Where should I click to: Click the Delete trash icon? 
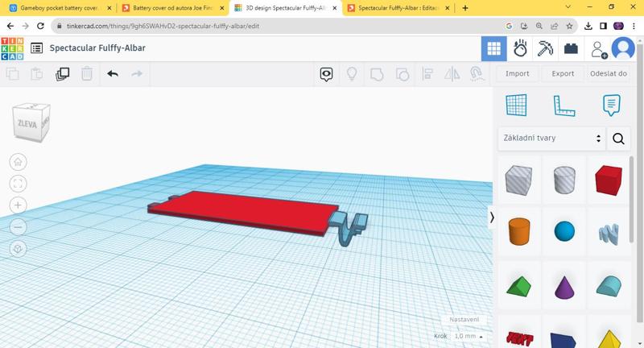click(x=87, y=74)
